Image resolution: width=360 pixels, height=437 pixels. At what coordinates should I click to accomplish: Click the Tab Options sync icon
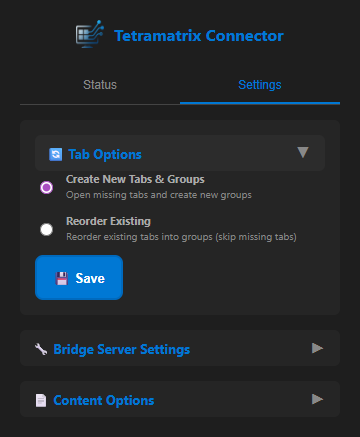pos(56,155)
